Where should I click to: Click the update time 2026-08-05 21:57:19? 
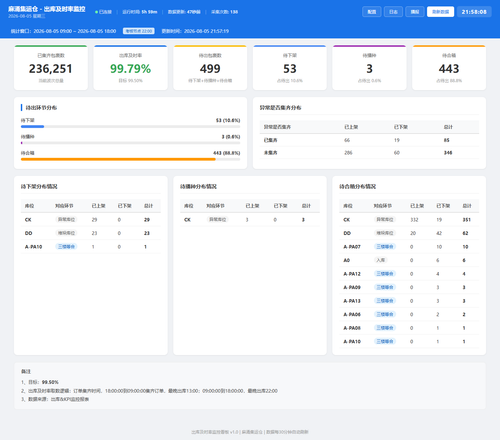206,31
